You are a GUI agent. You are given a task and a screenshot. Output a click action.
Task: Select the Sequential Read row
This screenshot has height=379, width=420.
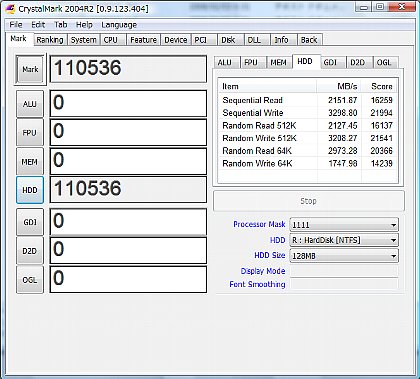(308, 100)
